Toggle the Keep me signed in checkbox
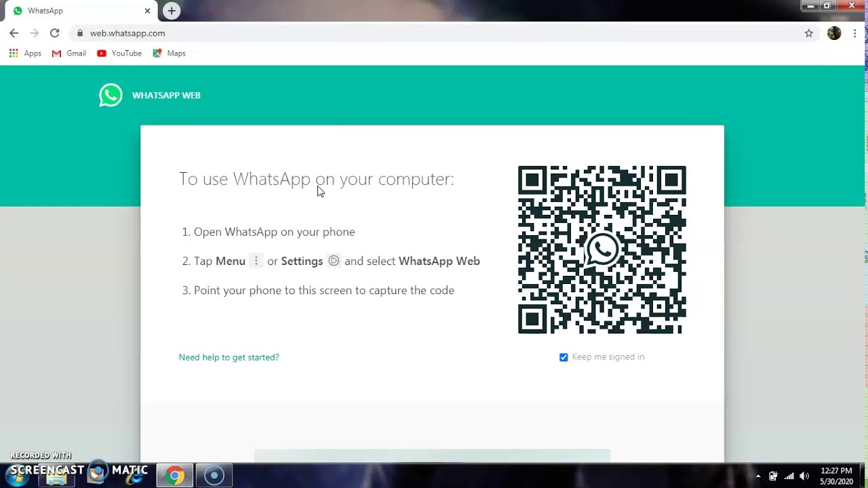The image size is (868, 488). (564, 357)
